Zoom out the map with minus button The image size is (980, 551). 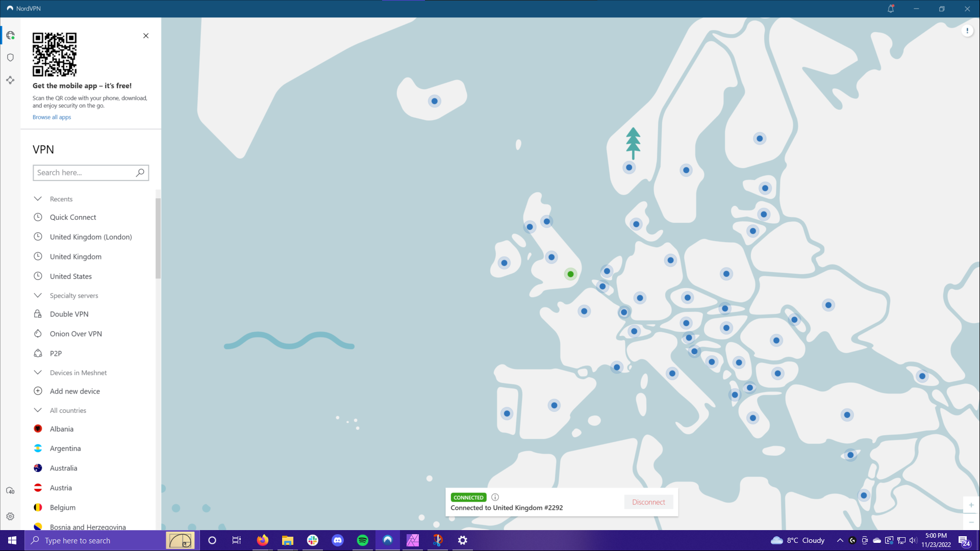point(971,522)
